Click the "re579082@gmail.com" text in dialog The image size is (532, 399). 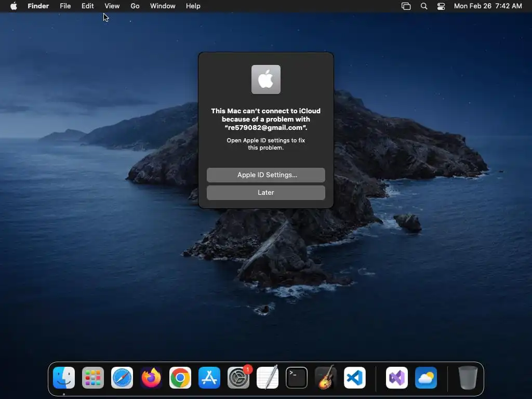tap(266, 128)
